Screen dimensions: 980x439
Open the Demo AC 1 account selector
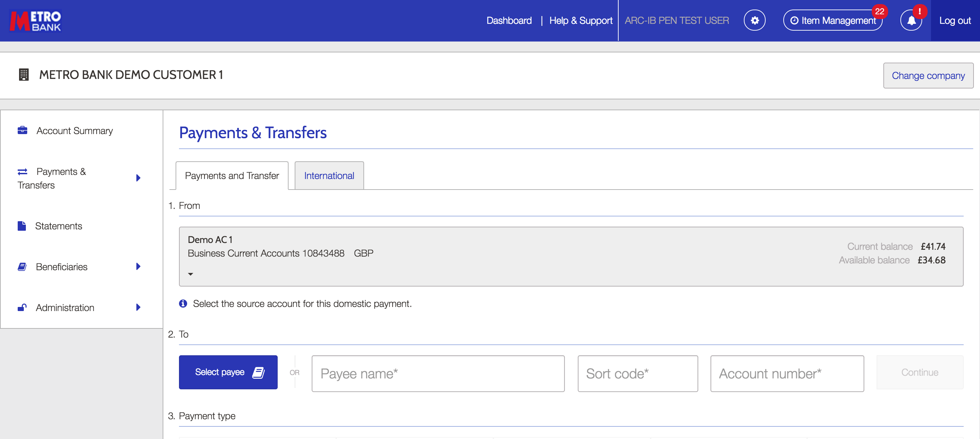click(571, 257)
